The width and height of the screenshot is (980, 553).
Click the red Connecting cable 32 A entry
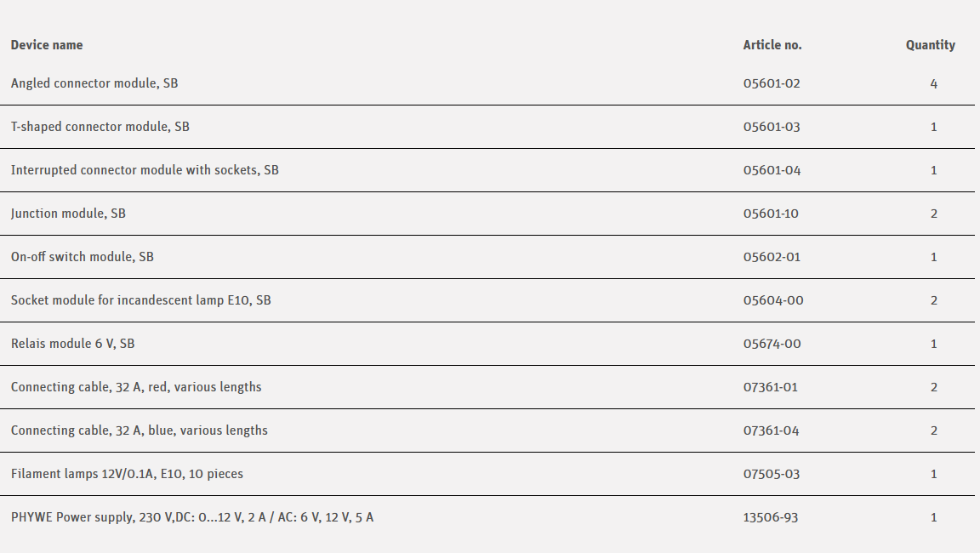[136, 387]
